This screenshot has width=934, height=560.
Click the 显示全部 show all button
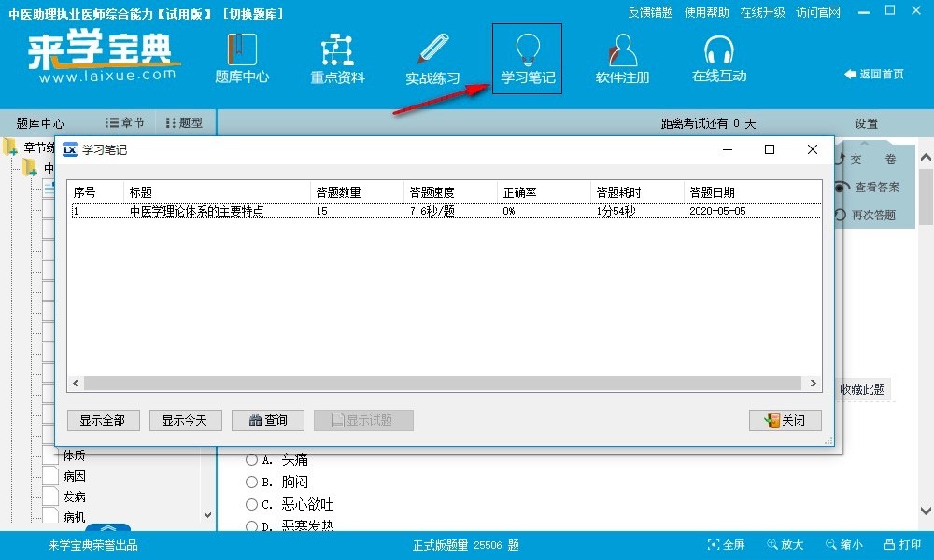tap(103, 420)
